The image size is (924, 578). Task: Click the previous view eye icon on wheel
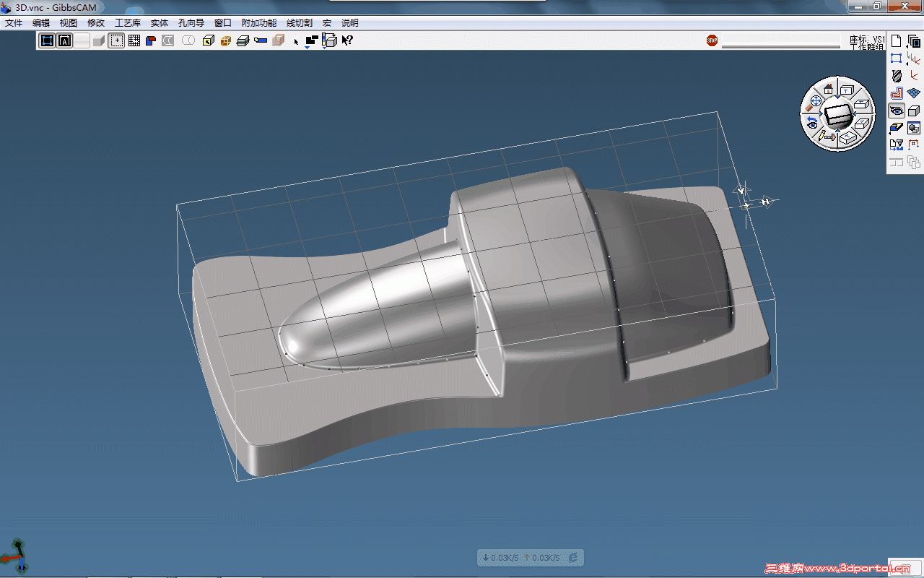pos(812,122)
